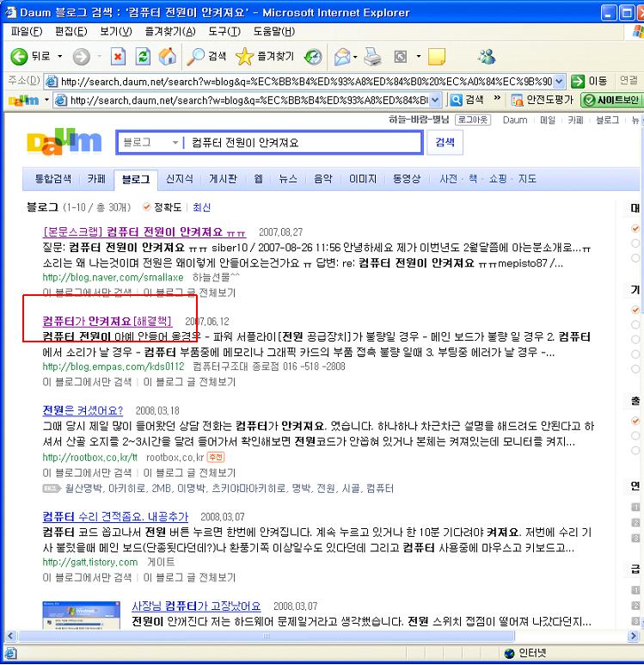Click the Mail envelope icon

pyautogui.click(x=342, y=57)
